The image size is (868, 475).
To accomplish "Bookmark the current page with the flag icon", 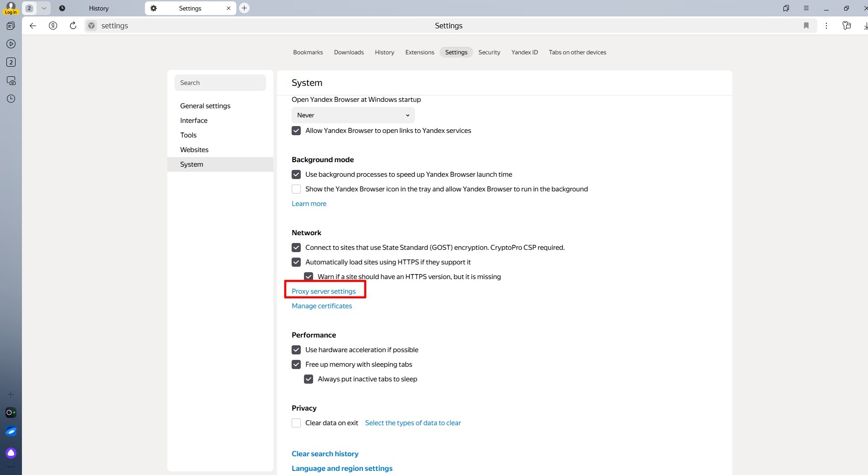I will pos(806,26).
